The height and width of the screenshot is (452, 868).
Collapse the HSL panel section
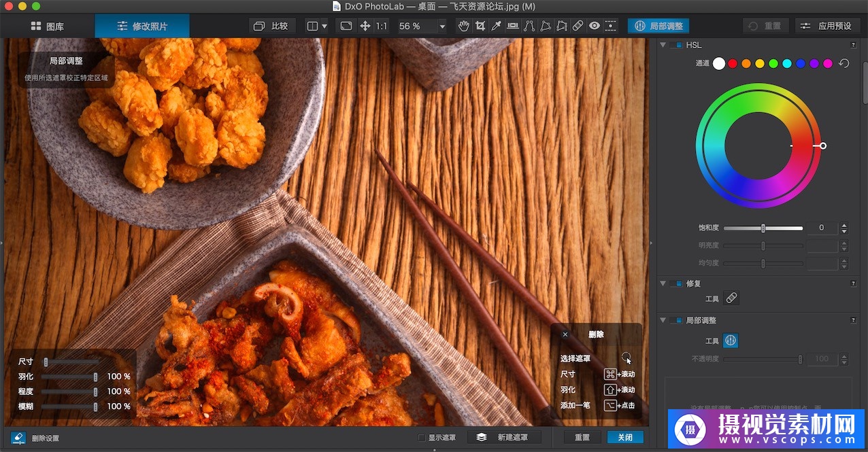tap(663, 45)
